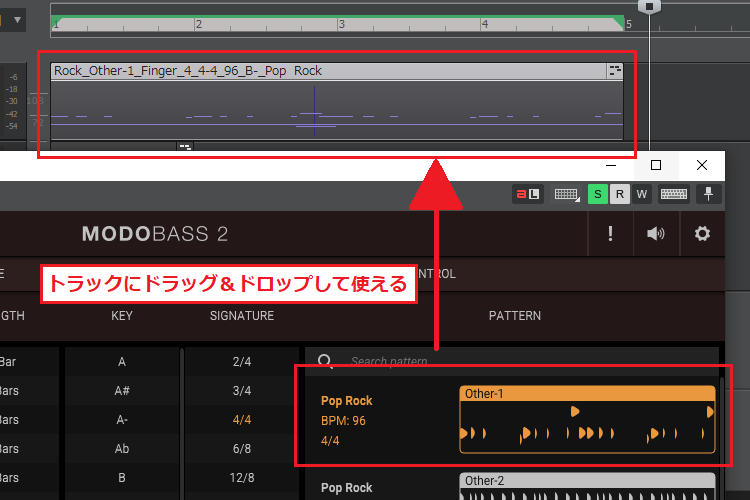The image size is (750, 500).
Task: Click bar 3 on the timeline ruler
Action: coord(341,24)
